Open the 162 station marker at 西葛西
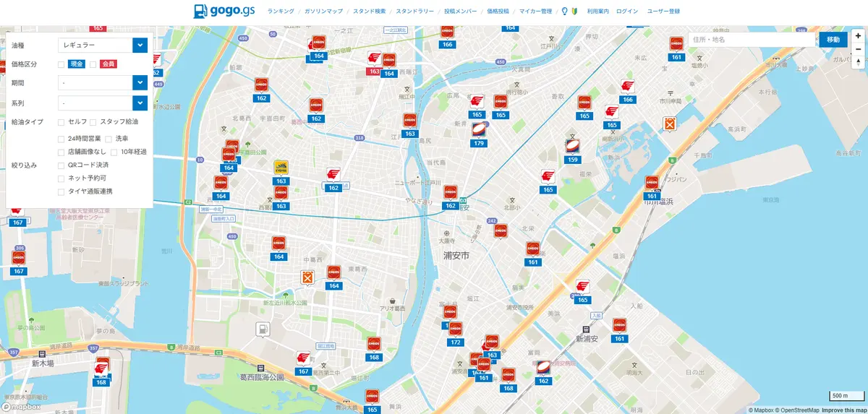Image resolution: width=868 pixels, height=414 pixels. [x=333, y=178]
